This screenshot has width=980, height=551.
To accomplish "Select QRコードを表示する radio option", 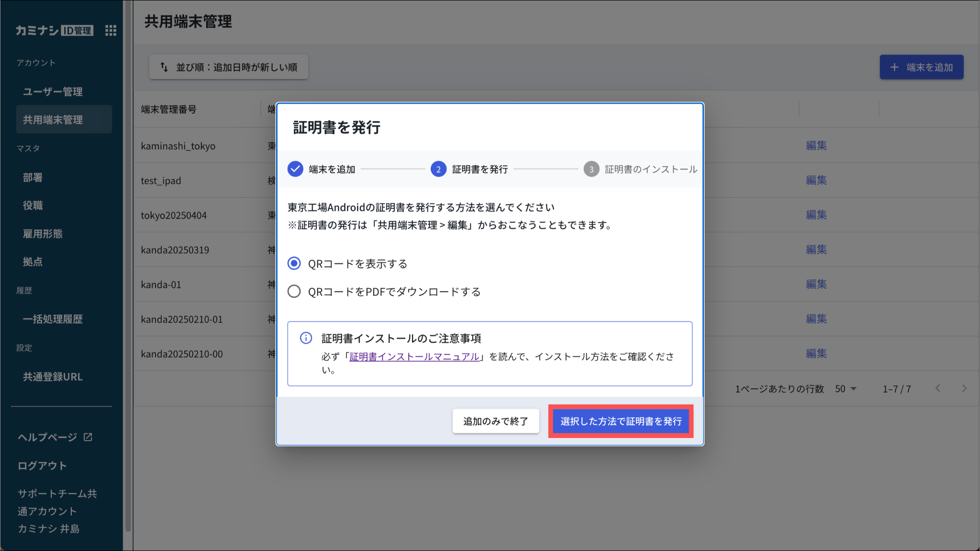I will [294, 263].
